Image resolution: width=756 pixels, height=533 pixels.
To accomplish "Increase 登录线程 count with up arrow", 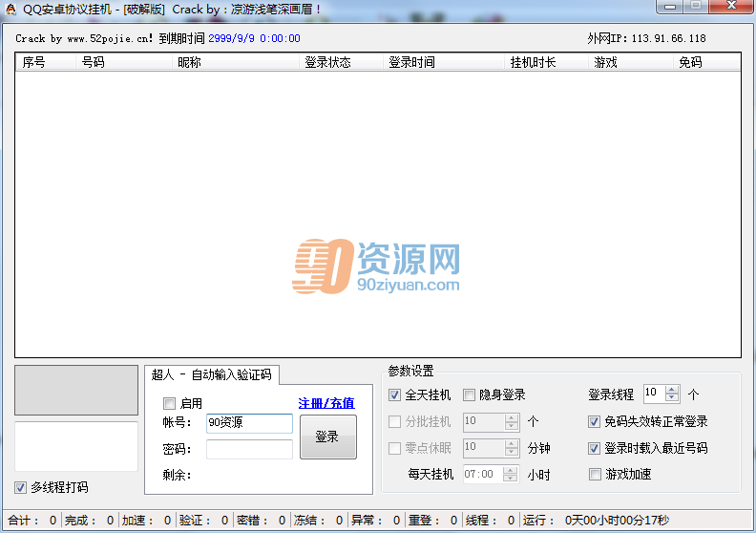I will 672,390.
